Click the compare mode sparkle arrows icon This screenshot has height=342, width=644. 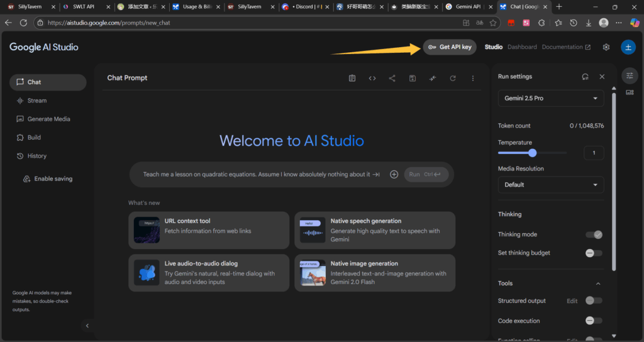433,78
